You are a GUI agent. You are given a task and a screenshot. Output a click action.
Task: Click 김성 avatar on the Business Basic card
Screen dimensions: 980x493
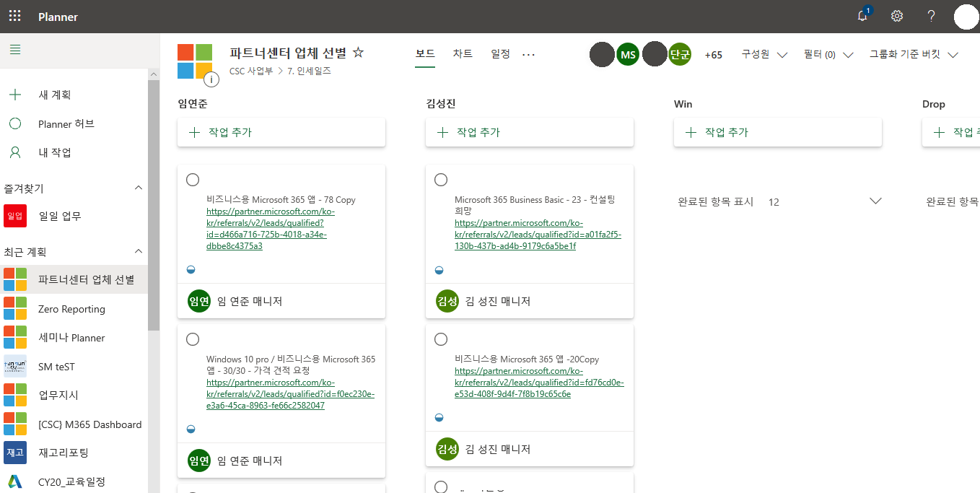tap(447, 301)
